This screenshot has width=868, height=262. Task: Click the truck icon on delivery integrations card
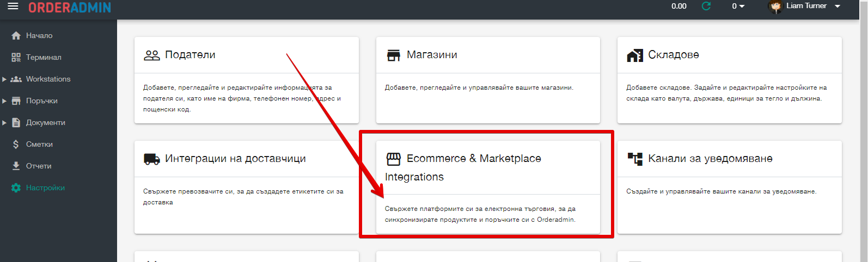152,159
